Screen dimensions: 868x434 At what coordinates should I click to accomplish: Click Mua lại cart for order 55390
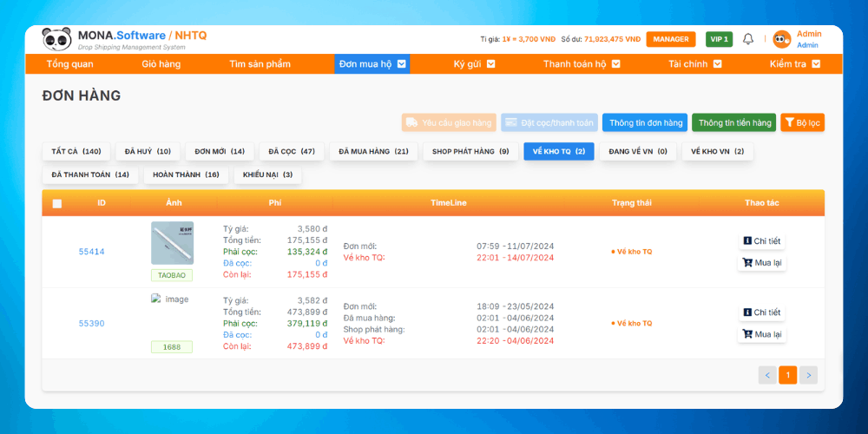[761, 334]
